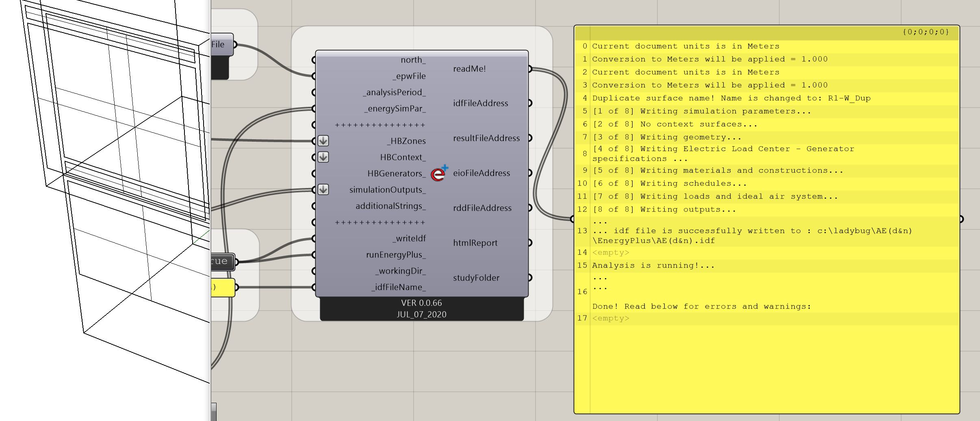Click the yellow panel connected to _idfFileName_

tap(223, 287)
